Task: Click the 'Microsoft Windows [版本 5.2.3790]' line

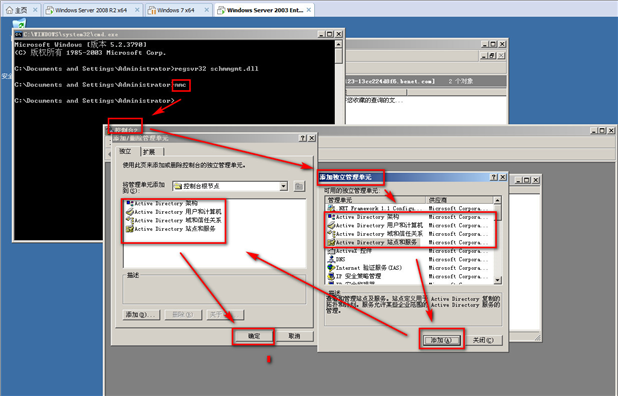Action: (81, 45)
